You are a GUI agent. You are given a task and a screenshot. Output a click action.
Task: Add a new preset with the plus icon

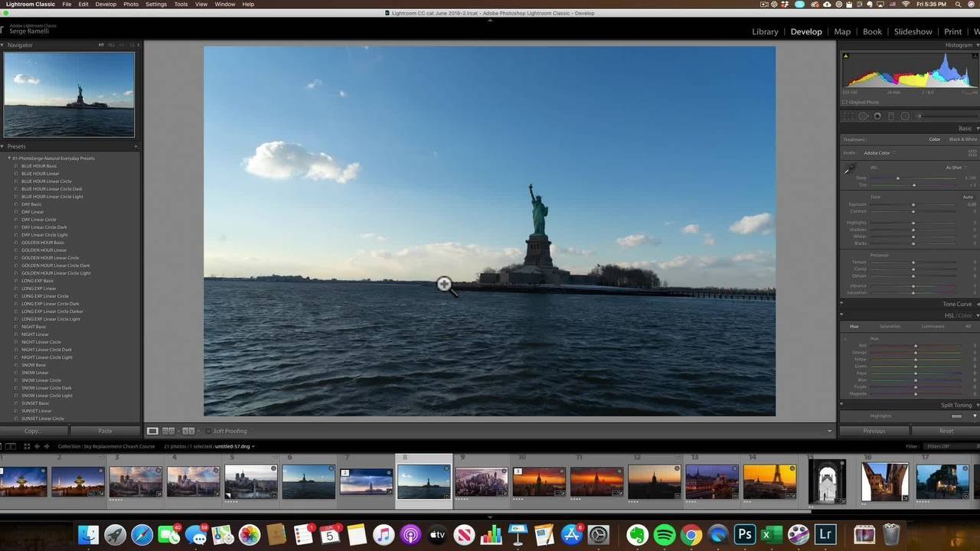pos(136,146)
